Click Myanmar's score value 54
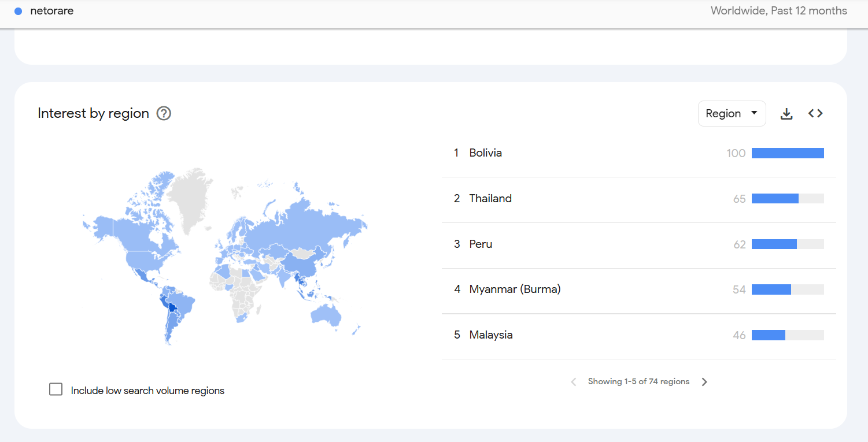The image size is (868, 442). [x=740, y=289]
